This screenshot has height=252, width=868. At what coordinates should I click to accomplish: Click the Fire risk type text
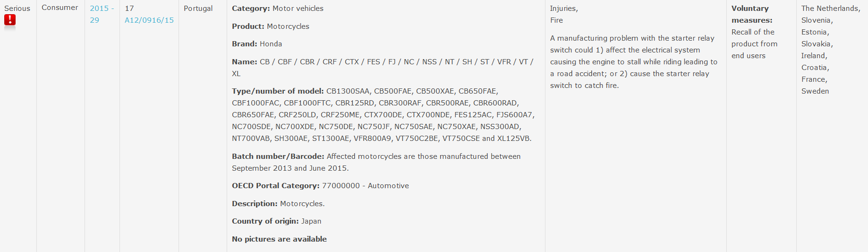[x=556, y=20]
